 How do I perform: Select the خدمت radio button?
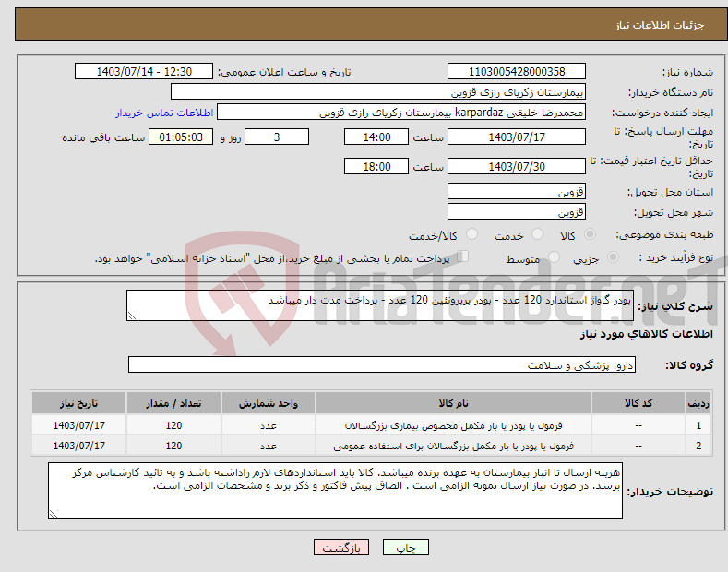[537, 234]
